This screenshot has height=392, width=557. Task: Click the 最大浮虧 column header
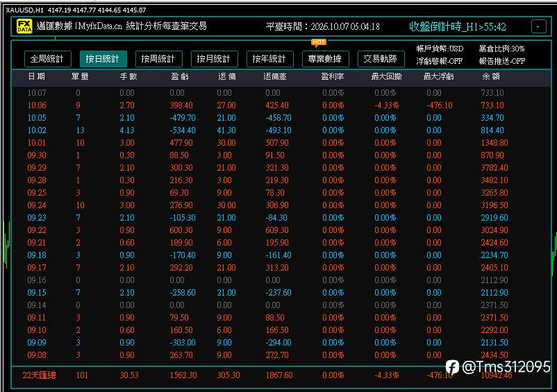click(439, 76)
